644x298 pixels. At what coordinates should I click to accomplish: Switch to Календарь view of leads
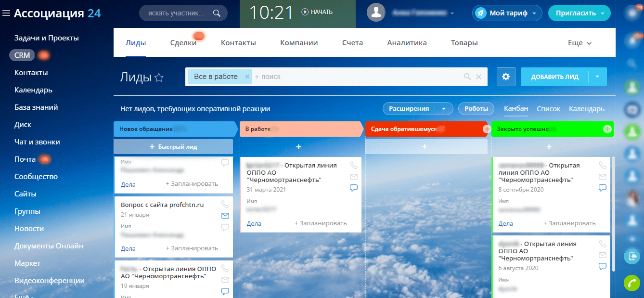click(x=587, y=109)
